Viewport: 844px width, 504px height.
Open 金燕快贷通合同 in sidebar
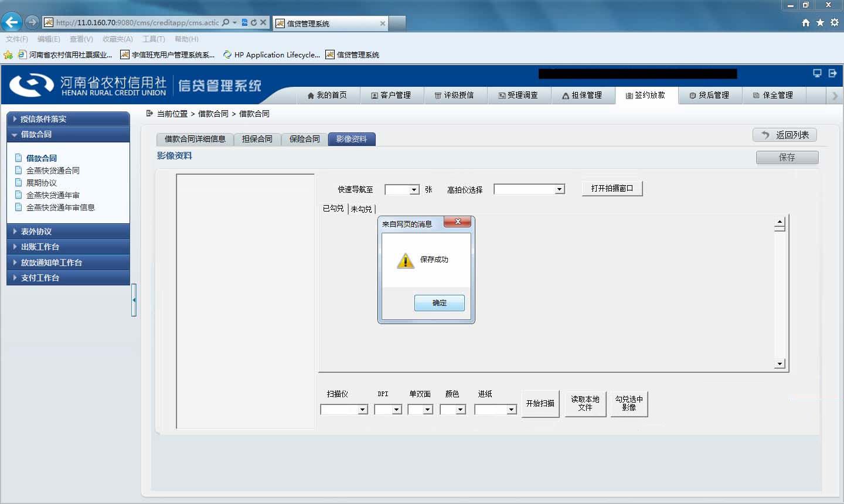point(53,171)
